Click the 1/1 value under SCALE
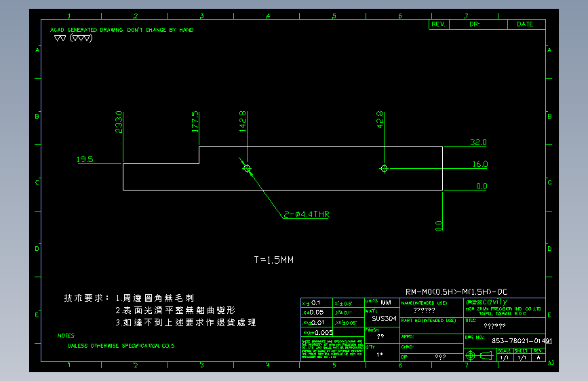588x381 pixels. (x=505, y=357)
